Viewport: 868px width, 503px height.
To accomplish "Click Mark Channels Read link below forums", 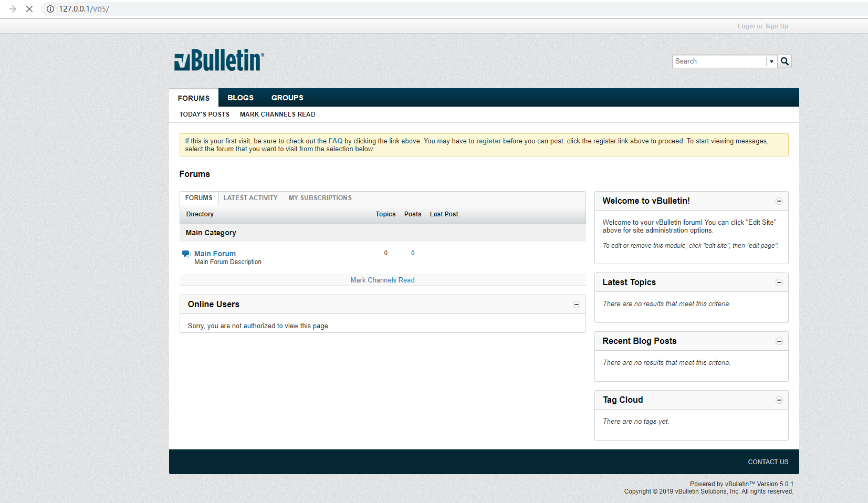I will point(383,280).
